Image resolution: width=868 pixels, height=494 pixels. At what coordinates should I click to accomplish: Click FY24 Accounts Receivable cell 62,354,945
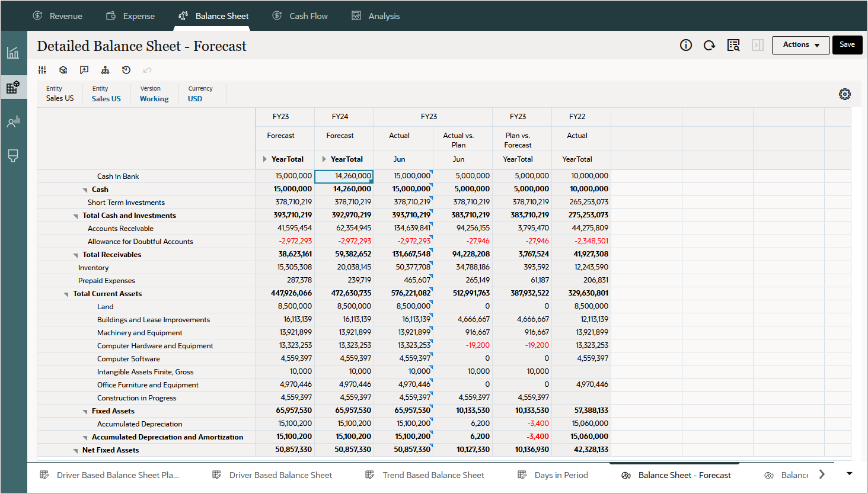coord(344,228)
